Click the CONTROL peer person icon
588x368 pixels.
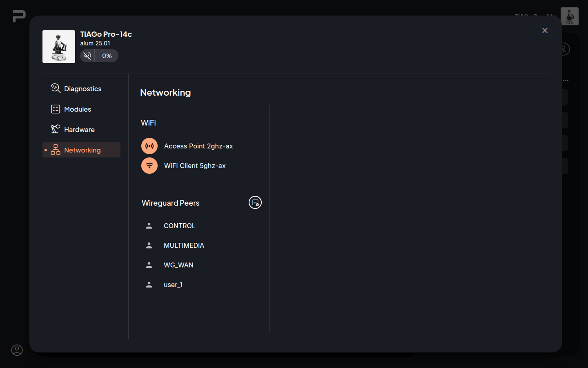pyautogui.click(x=149, y=226)
